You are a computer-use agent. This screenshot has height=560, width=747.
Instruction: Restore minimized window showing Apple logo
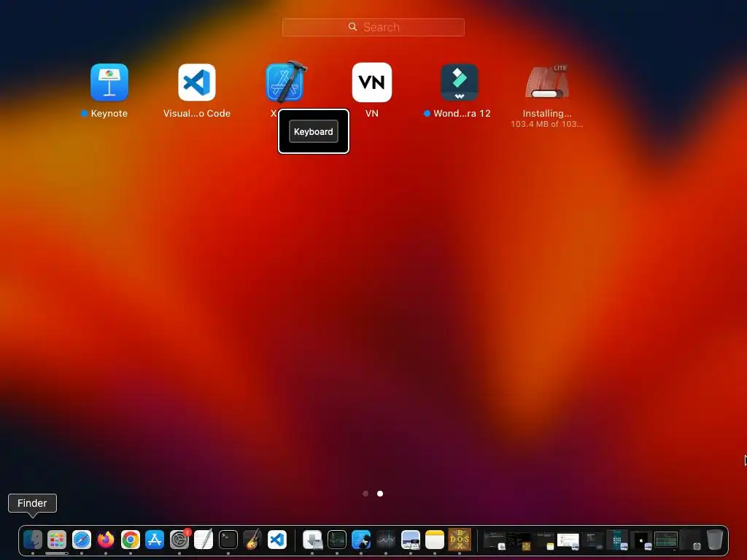pos(640,541)
